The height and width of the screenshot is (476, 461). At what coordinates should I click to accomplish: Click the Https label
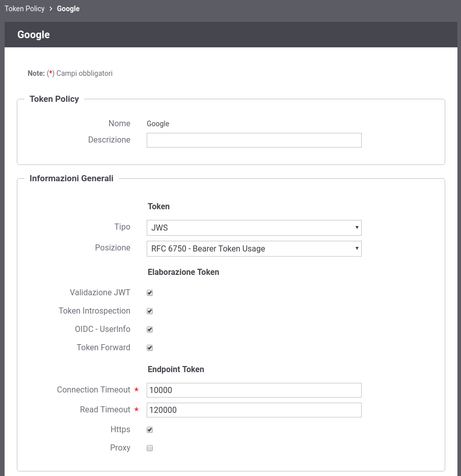(x=120, y=429)
